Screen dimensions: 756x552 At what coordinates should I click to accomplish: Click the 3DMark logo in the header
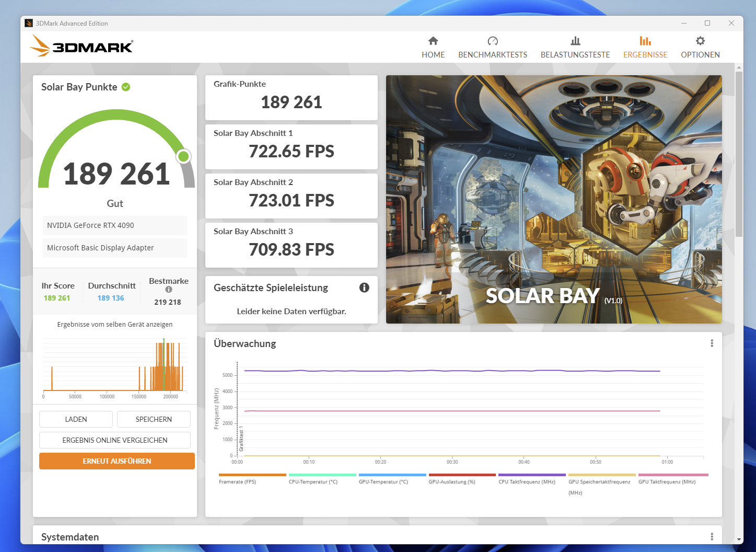pyautogui.click(x=82, y=46)
